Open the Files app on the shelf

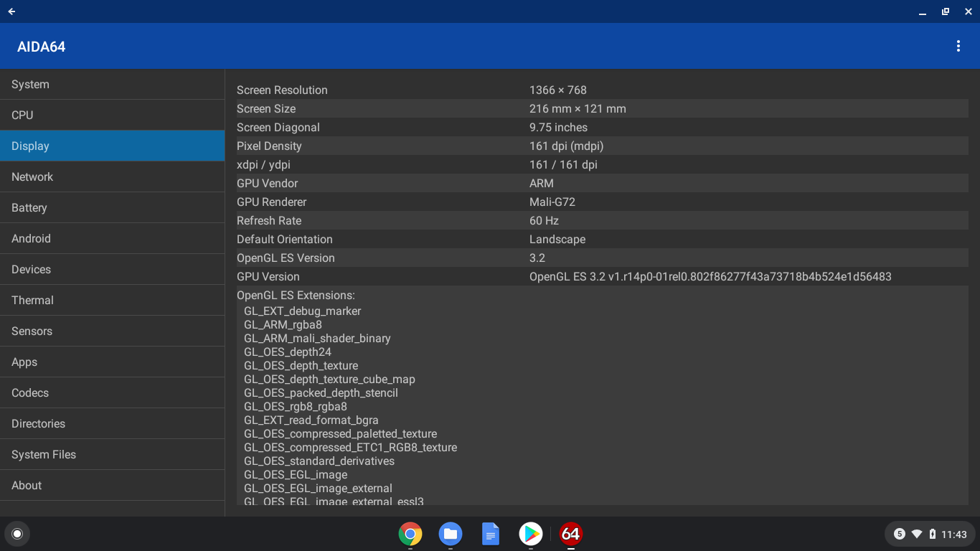pos(451,534)
